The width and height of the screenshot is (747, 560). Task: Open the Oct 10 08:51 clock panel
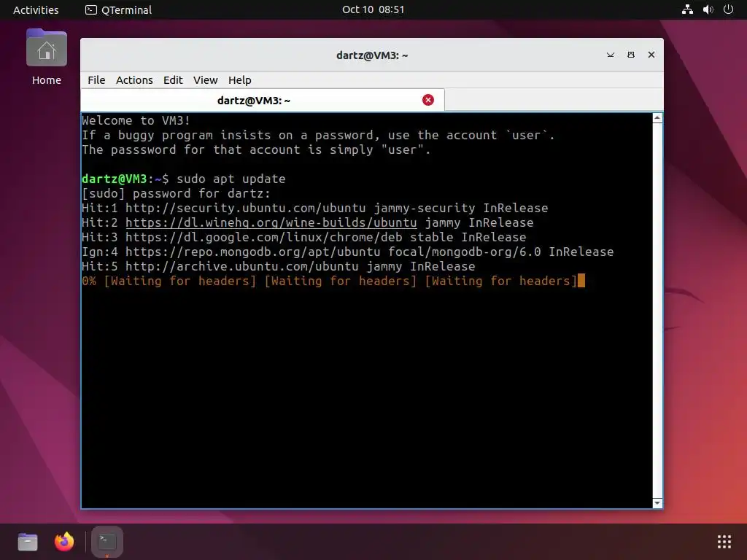coord(373,9)
